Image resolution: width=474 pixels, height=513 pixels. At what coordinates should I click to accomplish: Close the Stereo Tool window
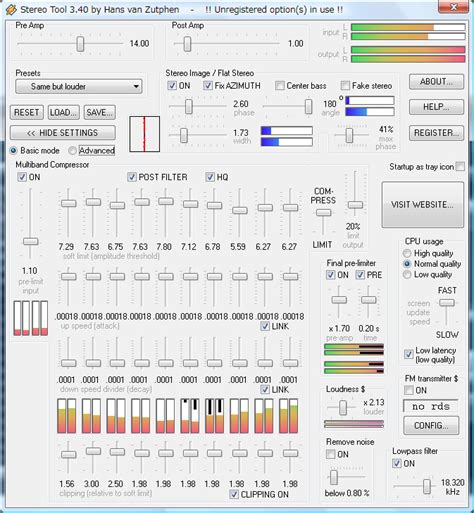tap(453, 7)
